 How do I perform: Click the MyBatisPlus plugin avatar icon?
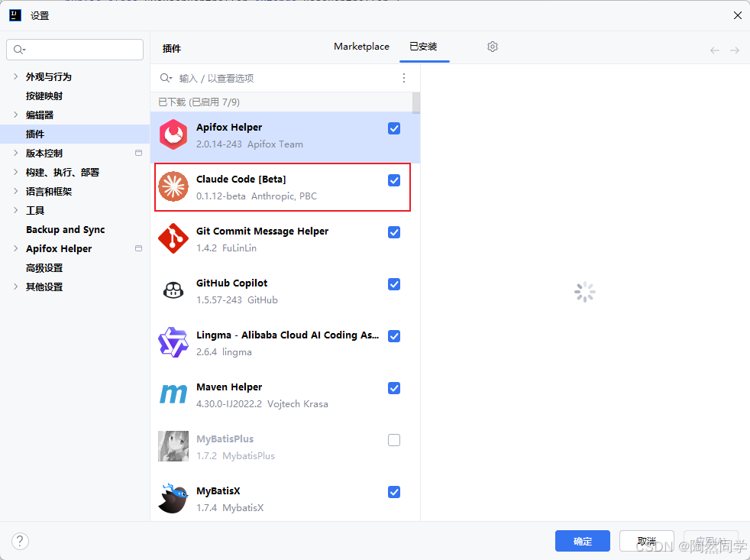coord(173,446)
